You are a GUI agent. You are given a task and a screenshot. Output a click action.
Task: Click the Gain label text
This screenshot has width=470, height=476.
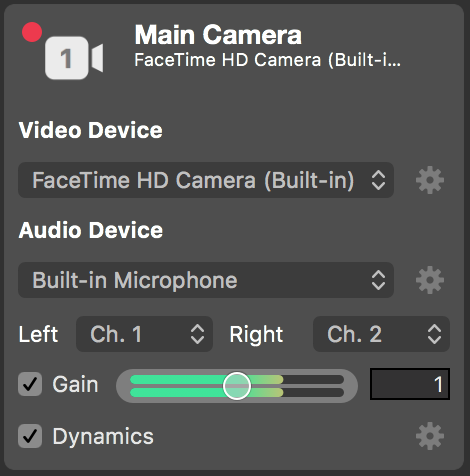coord(75,384)
